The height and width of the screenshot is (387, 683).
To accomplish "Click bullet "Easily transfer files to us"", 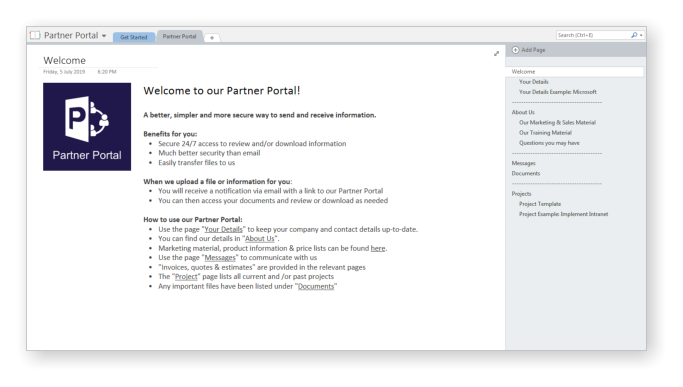I will pos(196,163).
